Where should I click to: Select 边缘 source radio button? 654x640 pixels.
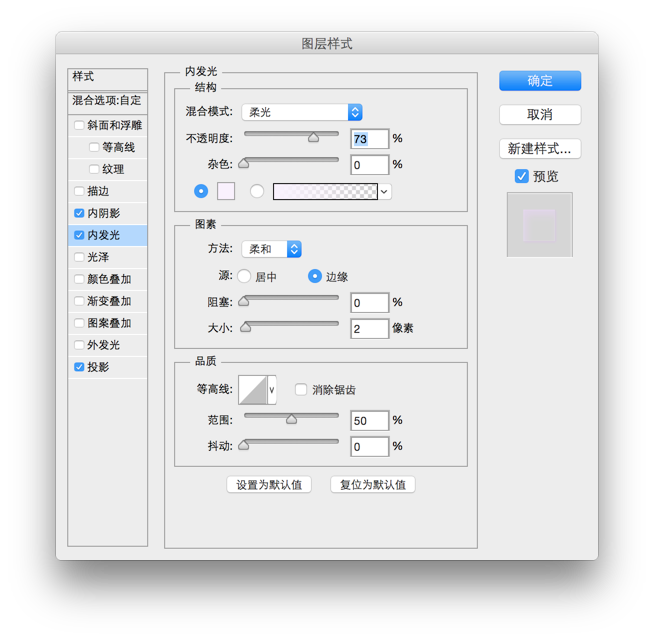(x=315, y=276)
